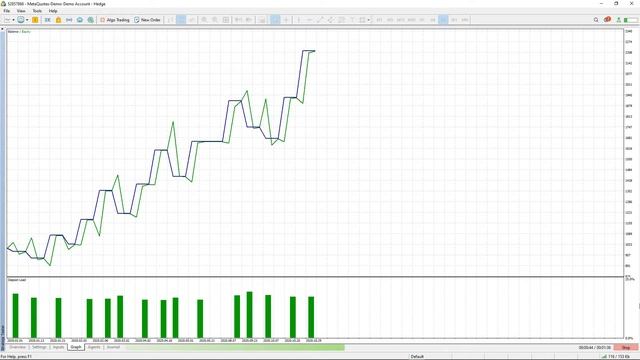Select the M1 timeframe
The height and width of the screenshot is (360, 640).
coord(379,20)
